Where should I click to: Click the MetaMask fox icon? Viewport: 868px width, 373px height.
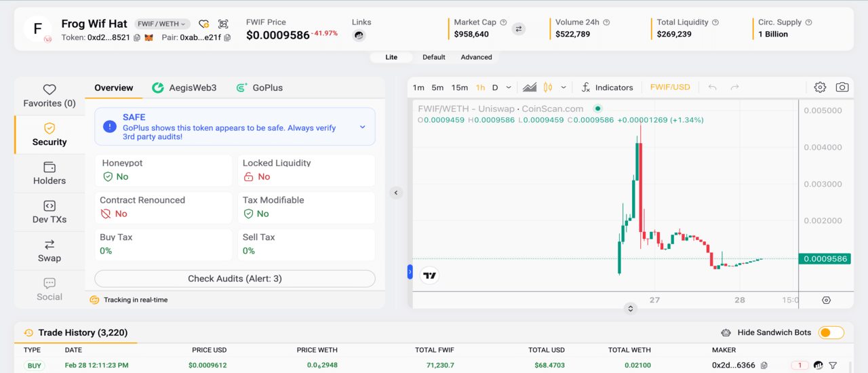149,38
